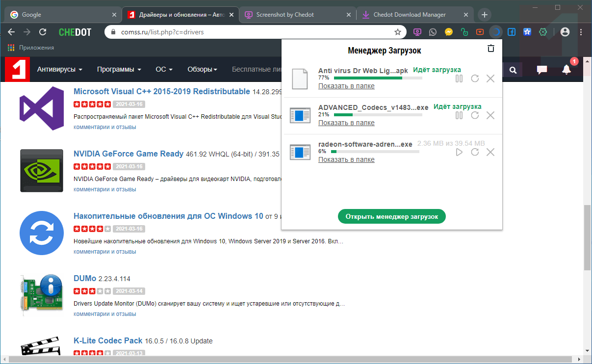
Task: Open the full download manager
Action: coord(391,216)
